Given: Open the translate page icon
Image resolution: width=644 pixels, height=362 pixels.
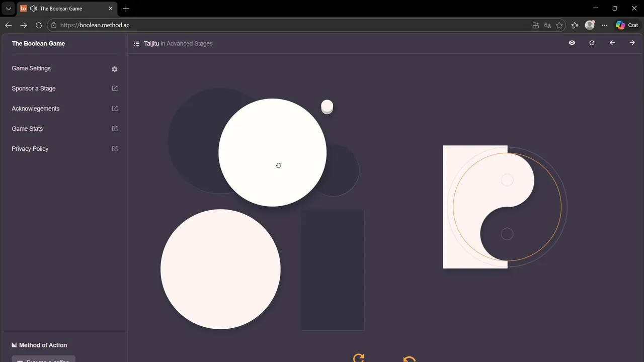Looking at the screenshot, I should (547, 25).
